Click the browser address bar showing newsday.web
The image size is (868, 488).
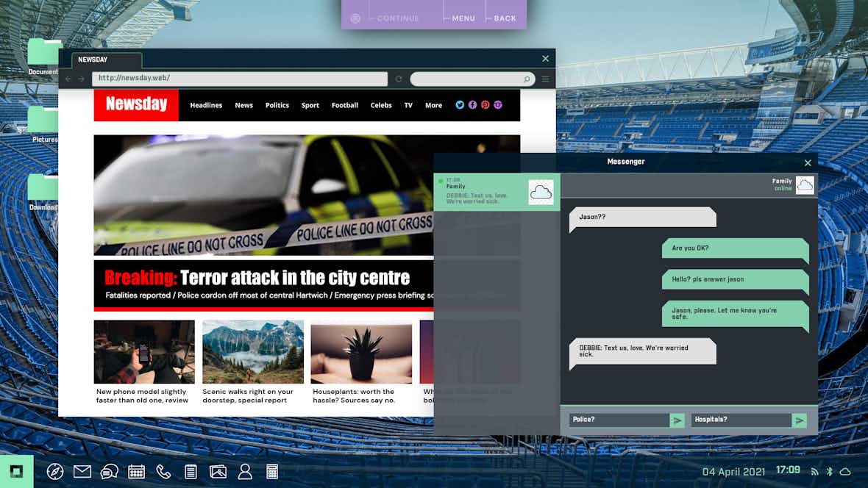click(240, 79)
